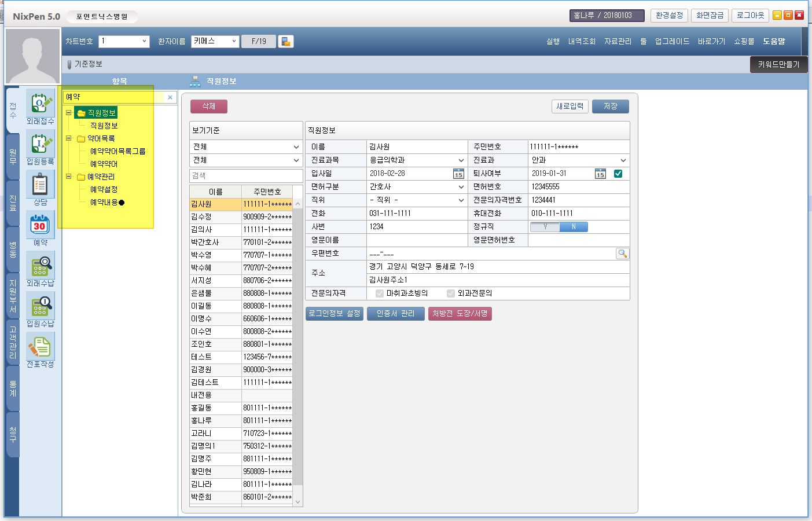The height and width of the screenshot is (521, 812).
Task: Click the 전표작성 slip writing icon
Action: click(40, 346)
